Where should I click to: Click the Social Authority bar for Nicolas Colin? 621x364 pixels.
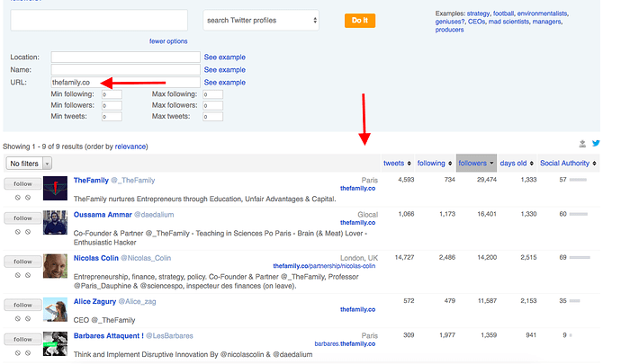click(580, 258)
